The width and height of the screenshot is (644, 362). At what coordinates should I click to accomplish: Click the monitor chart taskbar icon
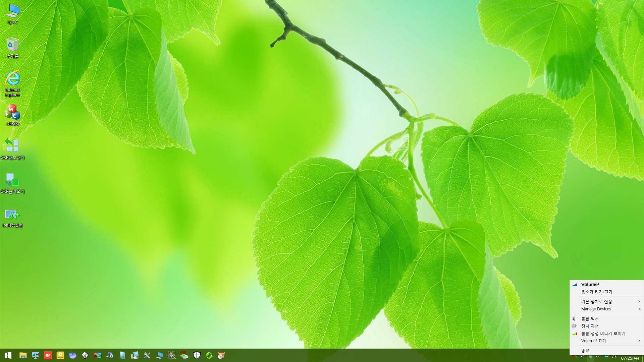click(x=35, y=355)
